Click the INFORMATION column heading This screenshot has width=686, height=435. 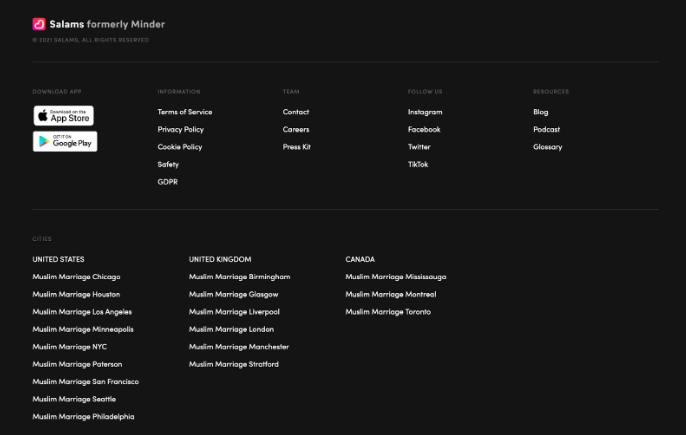click(179, 91)
